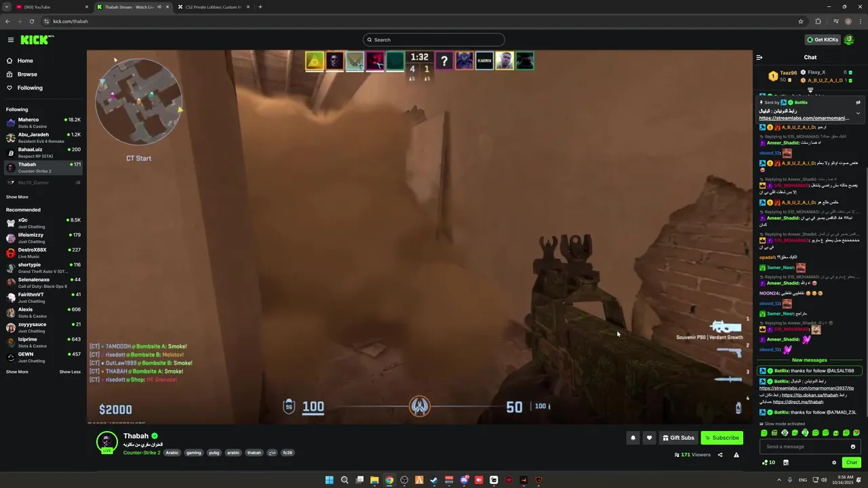The width and height of the screenshot is (868, 488).
Task: Open user Taaz96 in gift leaderboard
Action: 788,73
